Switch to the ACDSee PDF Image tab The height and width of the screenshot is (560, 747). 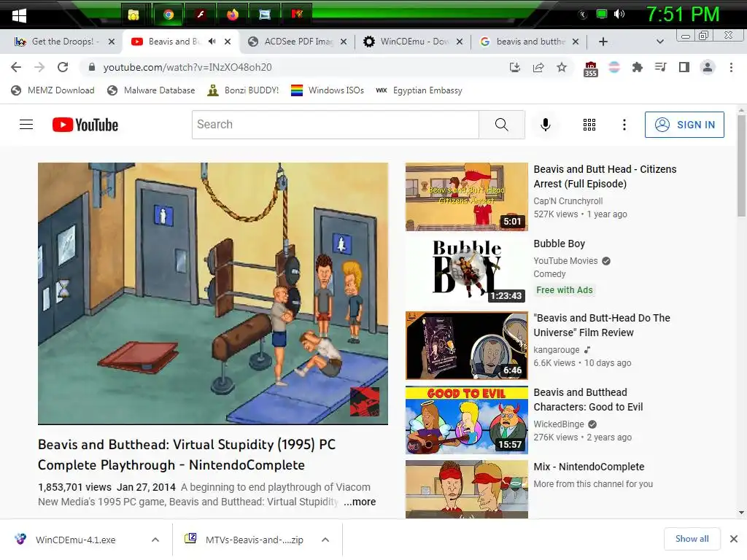pyautogui.click(x=297, y=42)
